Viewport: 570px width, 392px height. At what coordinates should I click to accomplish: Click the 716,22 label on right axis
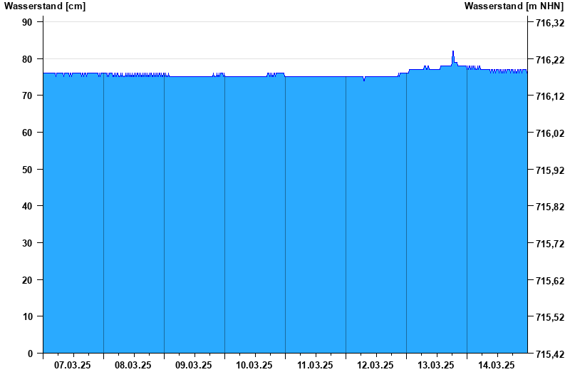tap(550, 60)
